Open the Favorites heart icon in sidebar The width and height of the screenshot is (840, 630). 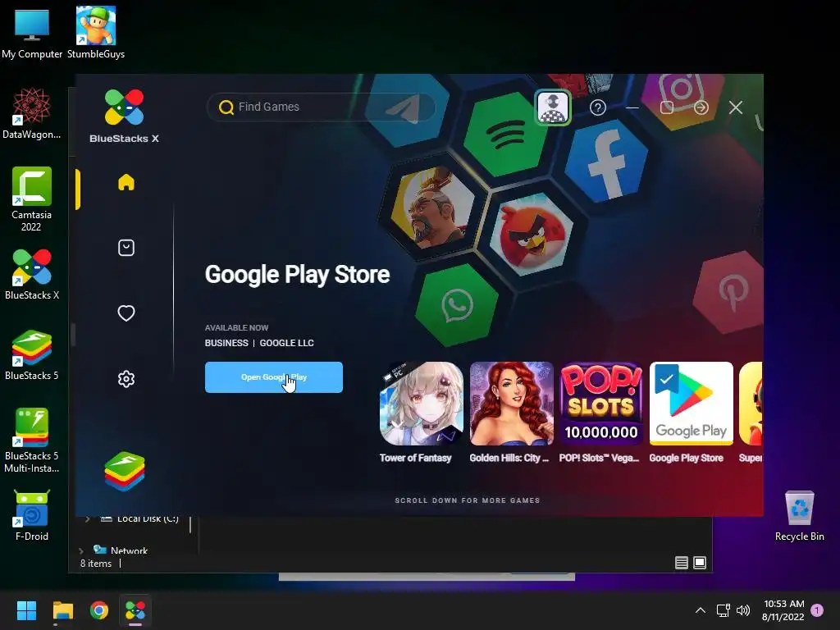(126, 313)
